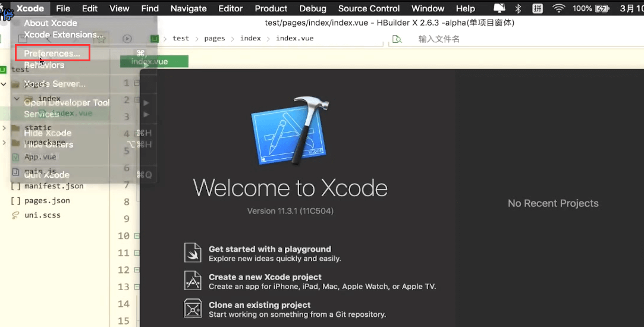The height and width of the screenshot is (327, 644).
Task: Click the file search magnifier icon
Action: (x=397, y=39)
